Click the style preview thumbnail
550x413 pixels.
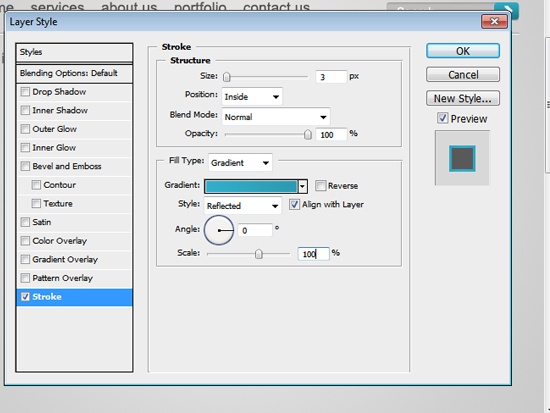click(462, 158)
